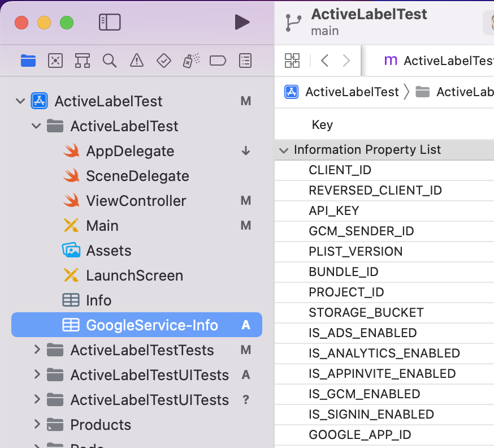Click the M status badge beside ViewController
Screen dimensions: 494x448
(246, 200)
